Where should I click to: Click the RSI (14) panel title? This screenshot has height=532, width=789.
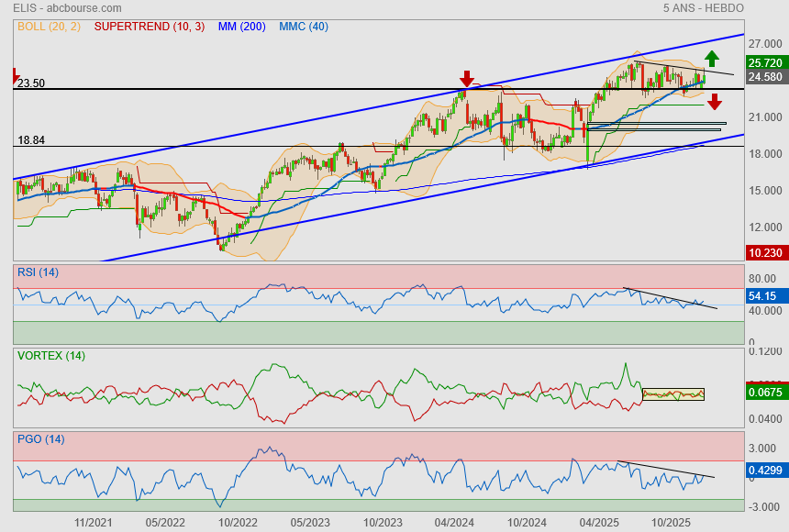tap(38, 272)
